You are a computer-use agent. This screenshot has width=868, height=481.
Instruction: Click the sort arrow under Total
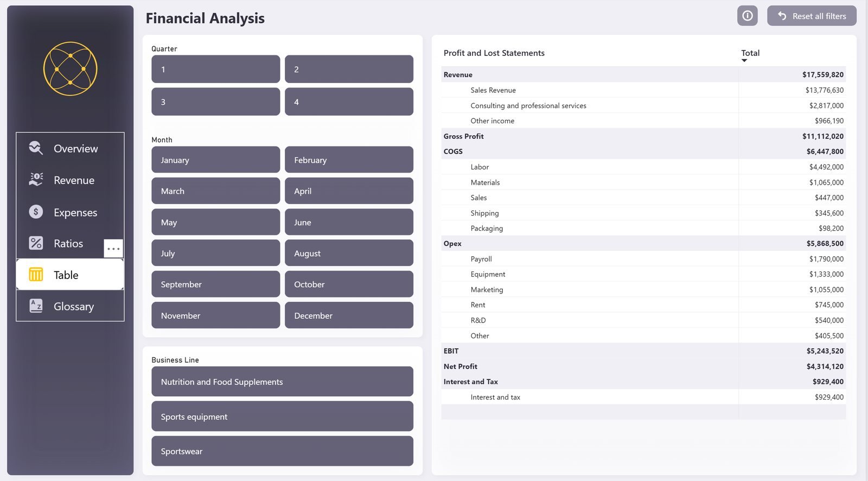click(x=744, y=60)
